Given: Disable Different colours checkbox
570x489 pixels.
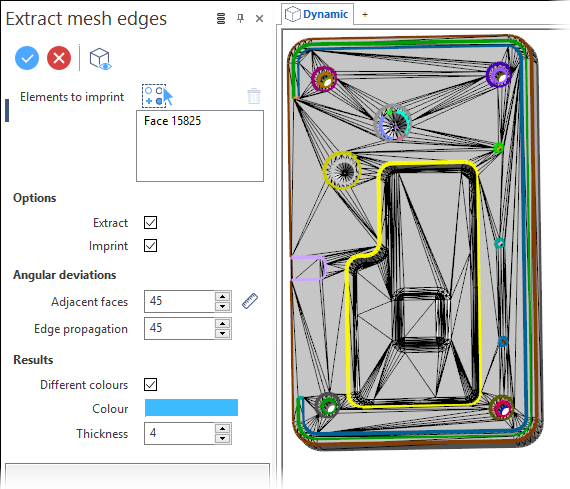Looking at the screenshot, I should pyautogui.click(x=150, y=384).
